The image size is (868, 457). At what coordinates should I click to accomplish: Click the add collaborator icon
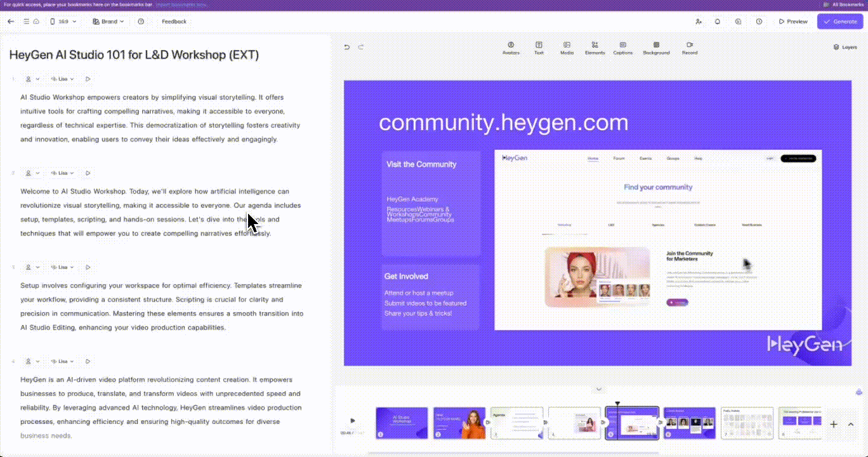tap(699, 22)
